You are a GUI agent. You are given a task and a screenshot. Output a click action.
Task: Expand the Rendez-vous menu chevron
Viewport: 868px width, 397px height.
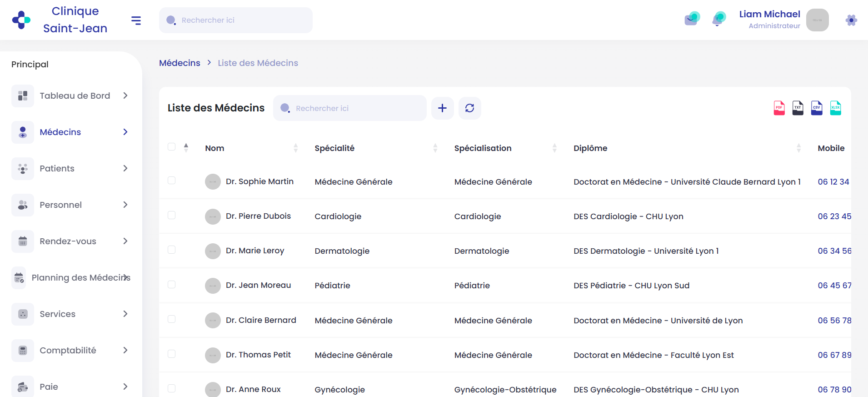point(125,241)
